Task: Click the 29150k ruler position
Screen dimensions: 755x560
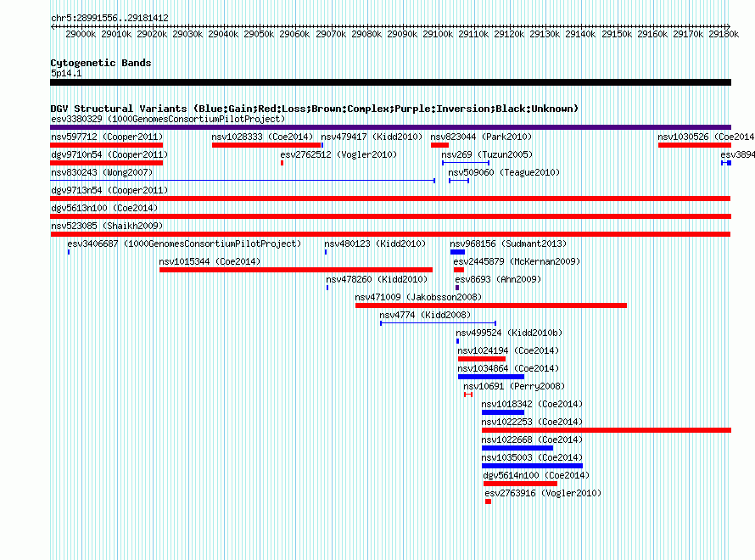Action: [x=617, y=34]
